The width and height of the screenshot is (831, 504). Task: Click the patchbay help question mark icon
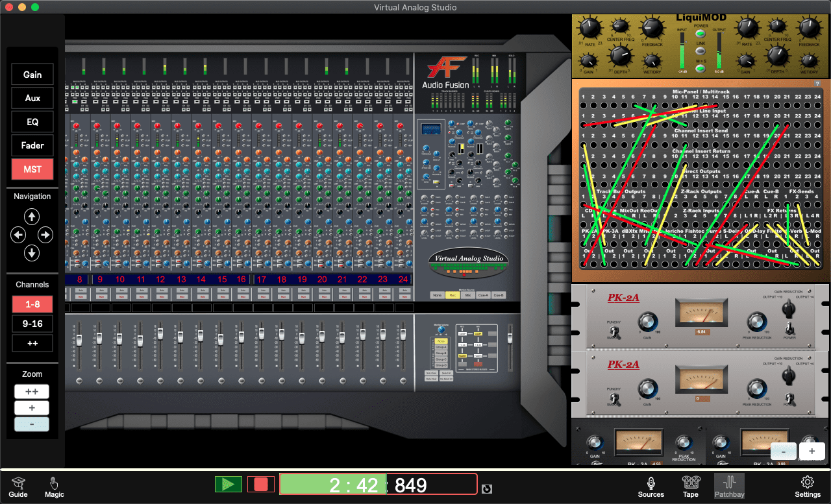coord(817,84)
